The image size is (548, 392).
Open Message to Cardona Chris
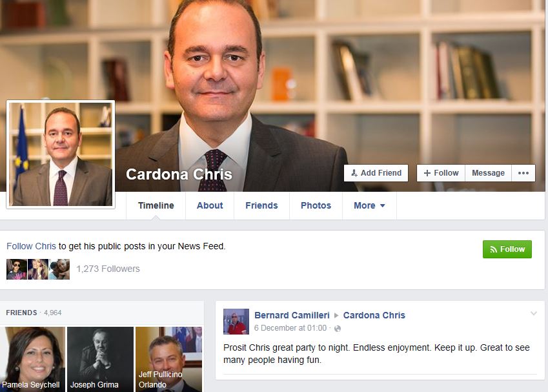pos(488,173)
